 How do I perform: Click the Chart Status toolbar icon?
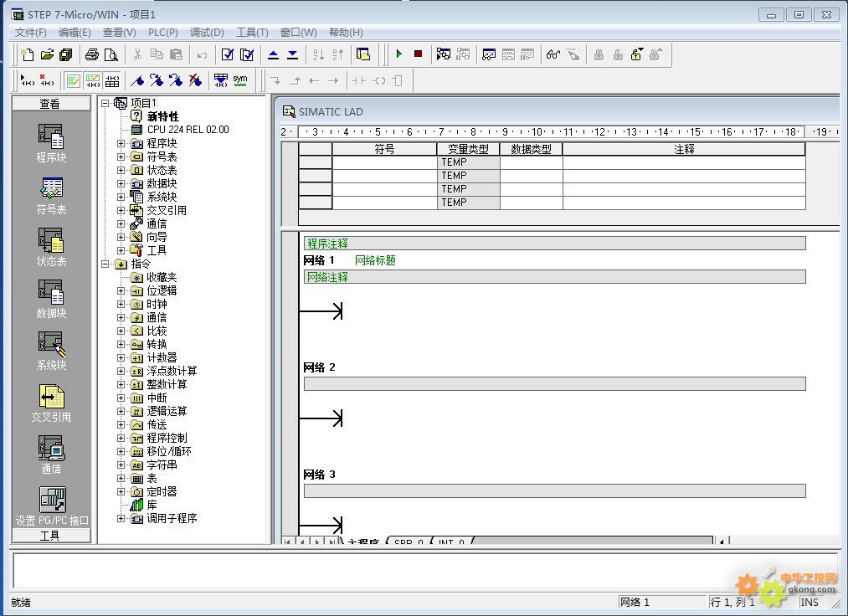click(489, 54)
